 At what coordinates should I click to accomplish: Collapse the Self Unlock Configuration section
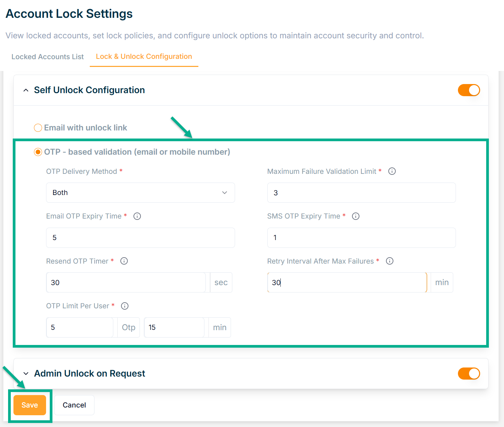(26, 90)
